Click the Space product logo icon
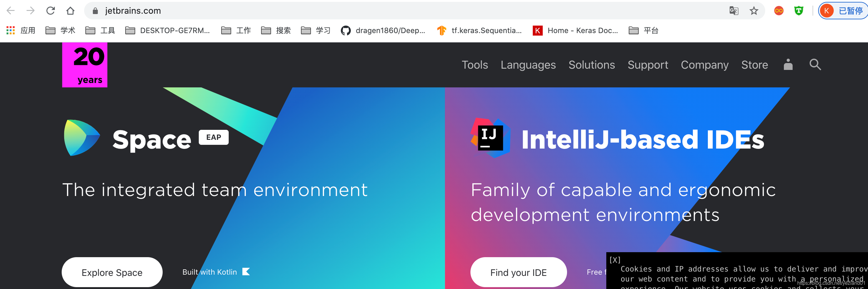The height and width of the screenshot is (289, 868). point(82,138)
